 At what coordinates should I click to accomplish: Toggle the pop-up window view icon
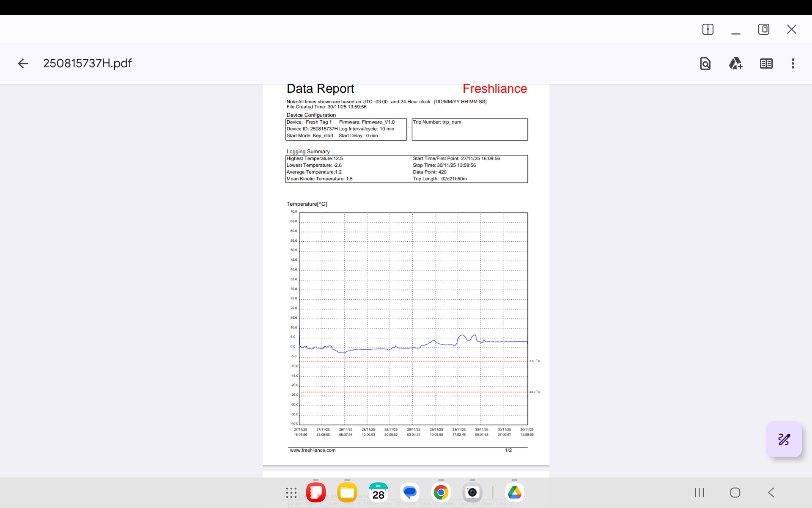pyautogui.click(x=763, y=29)
